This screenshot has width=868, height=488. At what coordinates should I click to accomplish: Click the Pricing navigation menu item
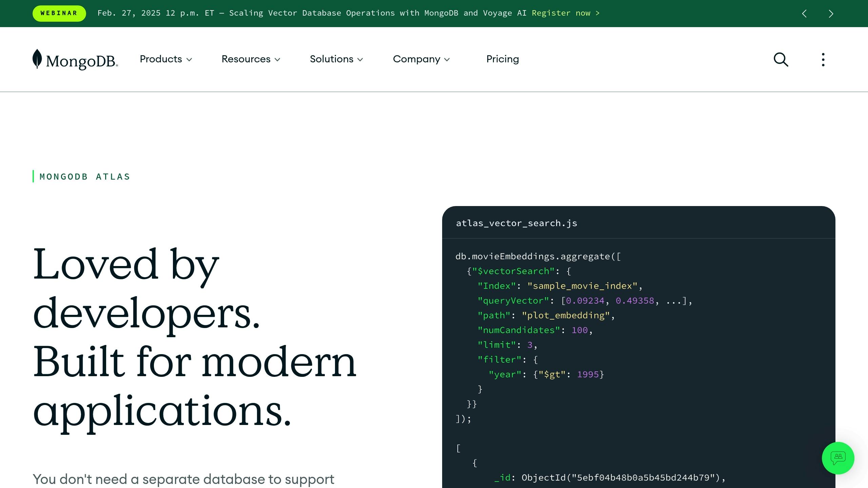[x=502, y=59]
